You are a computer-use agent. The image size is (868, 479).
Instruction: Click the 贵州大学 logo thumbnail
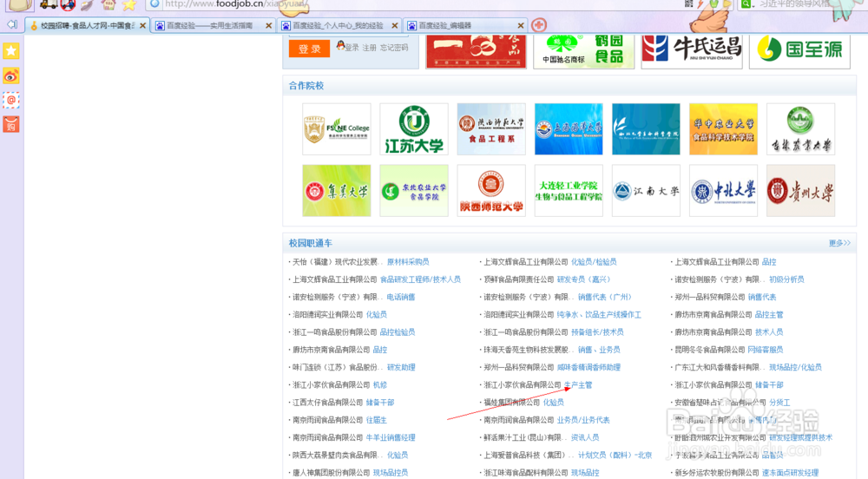(800, 190)
